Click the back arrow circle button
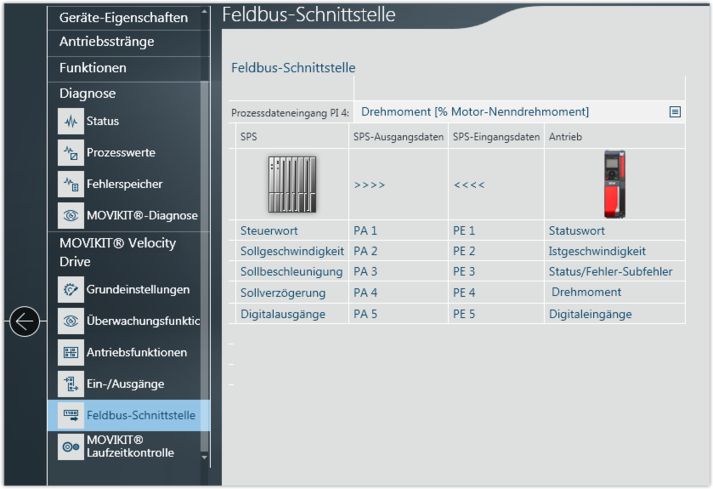Image resolution: width=713 pixels, height=489 pixels. 25,321
